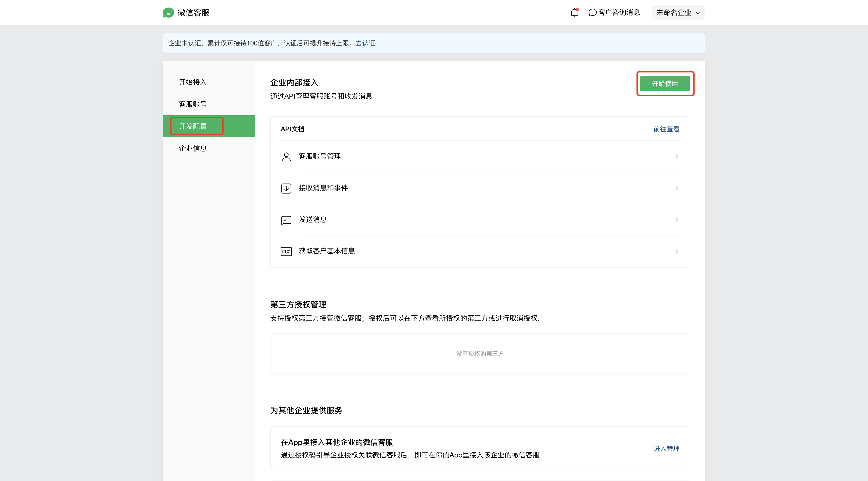Select the 开发配置 sidebar item
868x481 pixels.
pyautogui.click(x=208, y=126)
